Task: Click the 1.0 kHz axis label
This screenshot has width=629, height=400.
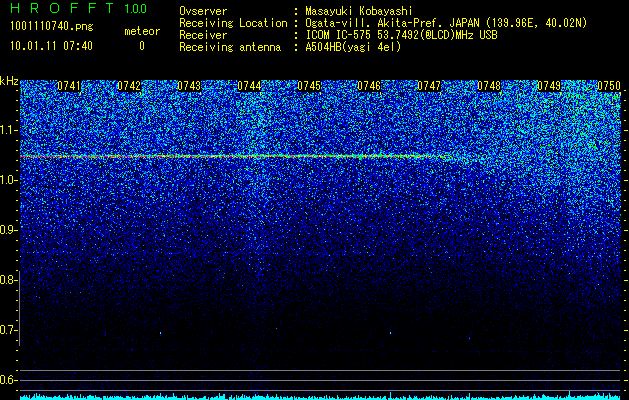Action: 8,180
